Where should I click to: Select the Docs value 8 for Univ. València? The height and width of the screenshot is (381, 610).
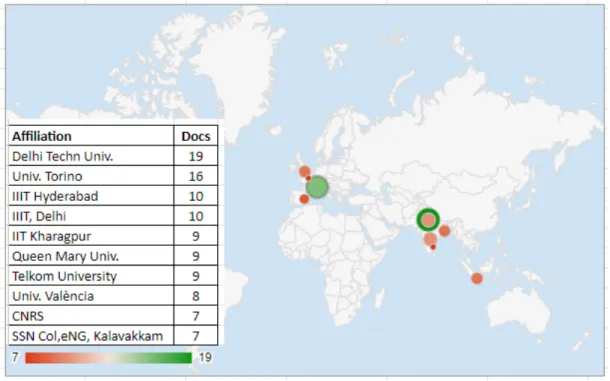[196, 296]
